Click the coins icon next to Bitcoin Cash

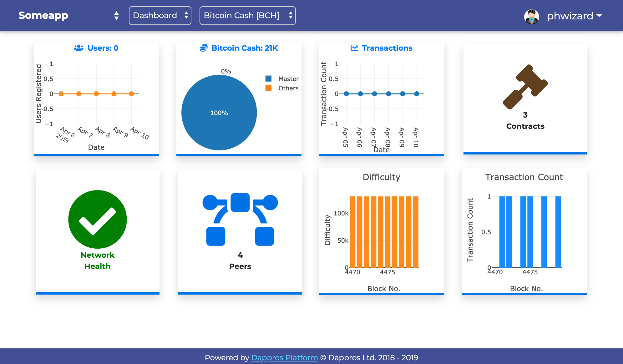pos(204,48)
